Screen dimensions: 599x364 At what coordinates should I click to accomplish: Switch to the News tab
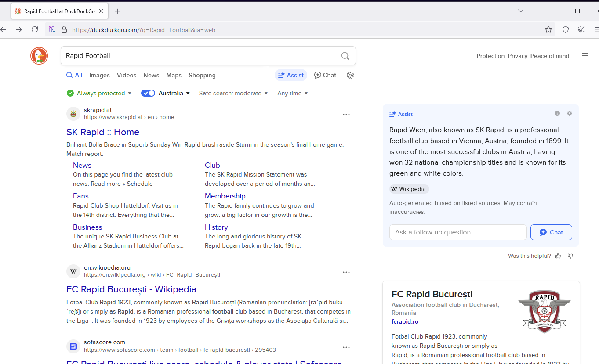(151, 75)
